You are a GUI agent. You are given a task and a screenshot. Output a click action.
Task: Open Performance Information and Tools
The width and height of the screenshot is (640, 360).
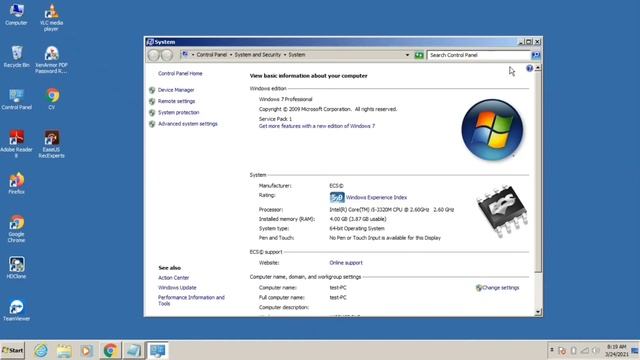191,300
